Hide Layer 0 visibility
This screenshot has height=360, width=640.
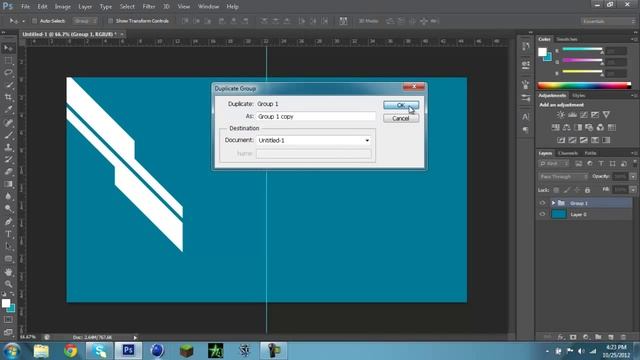(542, 214)
